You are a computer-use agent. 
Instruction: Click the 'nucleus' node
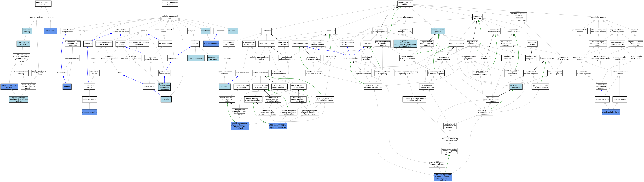[119, 73]
